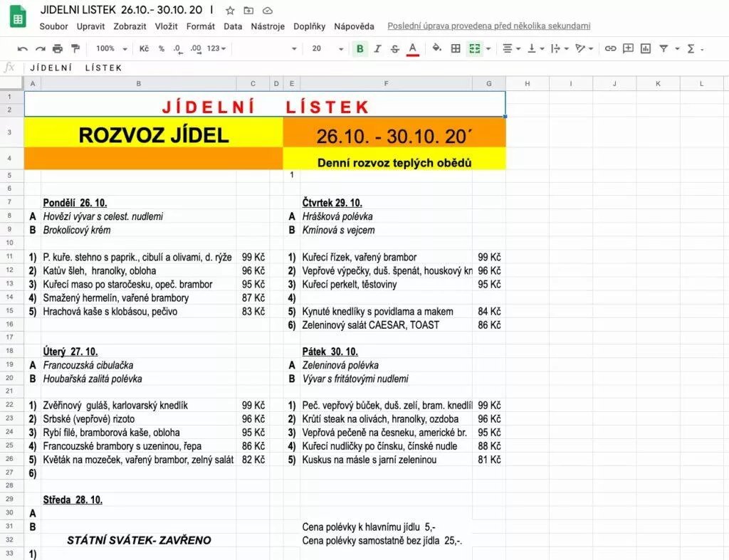
Task: Expand the merge type dropdown arrow
Action: tap(488, 49)
